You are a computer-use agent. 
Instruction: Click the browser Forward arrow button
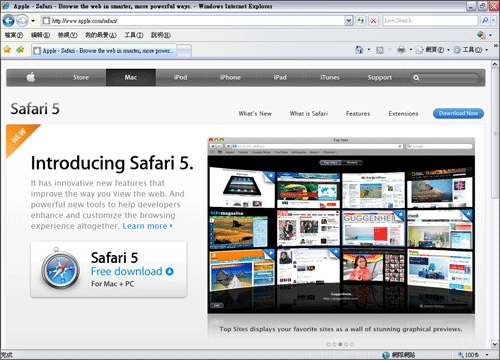tap(22, 21)
